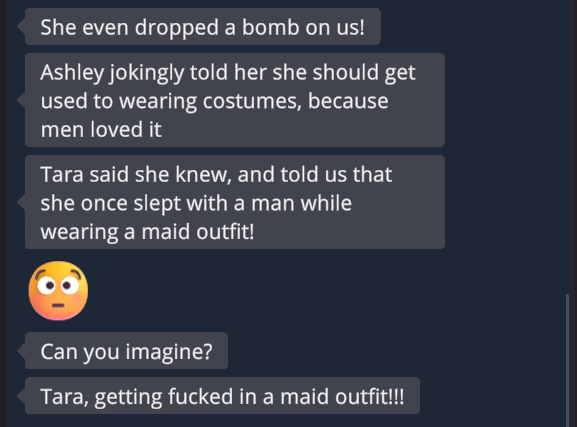This screenshot has height=427, width=577.
Task: Click the word "imagine?" in the short message
Action: click(169, 352)
